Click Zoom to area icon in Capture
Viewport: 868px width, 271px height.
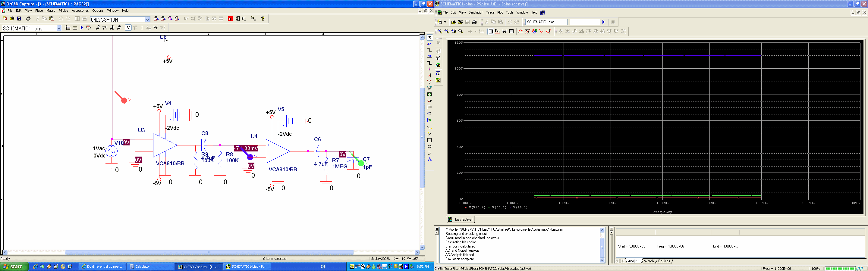[x=170, y=18]
